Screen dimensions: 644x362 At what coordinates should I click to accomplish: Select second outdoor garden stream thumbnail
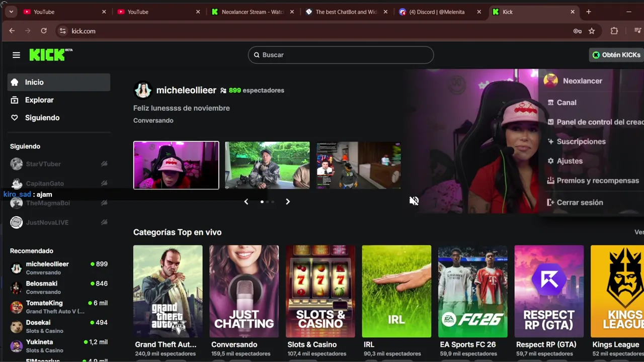267,165
